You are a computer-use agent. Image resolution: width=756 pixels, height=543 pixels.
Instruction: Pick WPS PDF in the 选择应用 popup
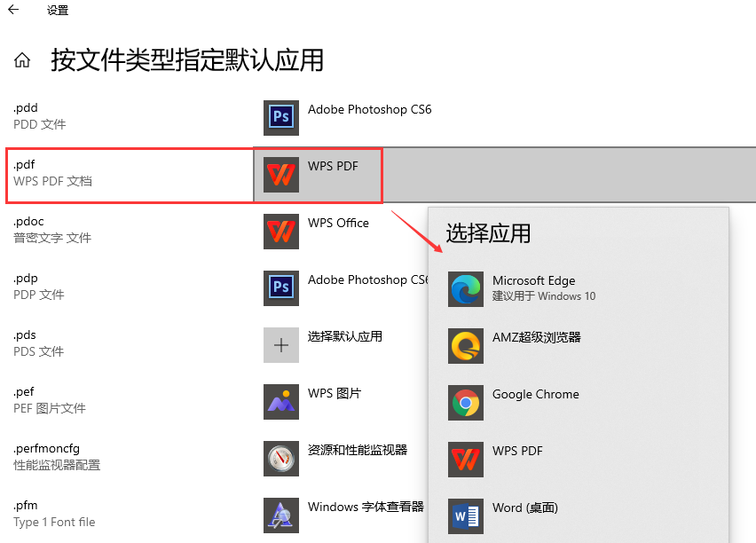coord(579,460)
